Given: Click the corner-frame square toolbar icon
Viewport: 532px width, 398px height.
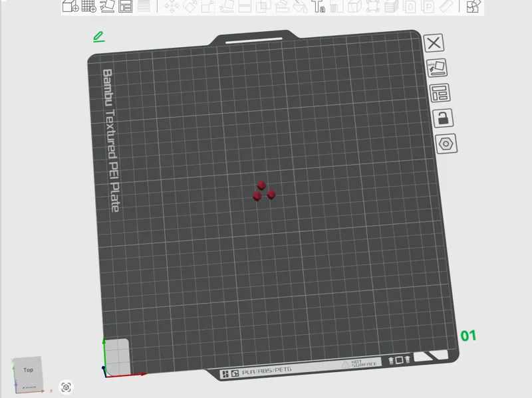Looking at the screenshot, I should point(373,6).
